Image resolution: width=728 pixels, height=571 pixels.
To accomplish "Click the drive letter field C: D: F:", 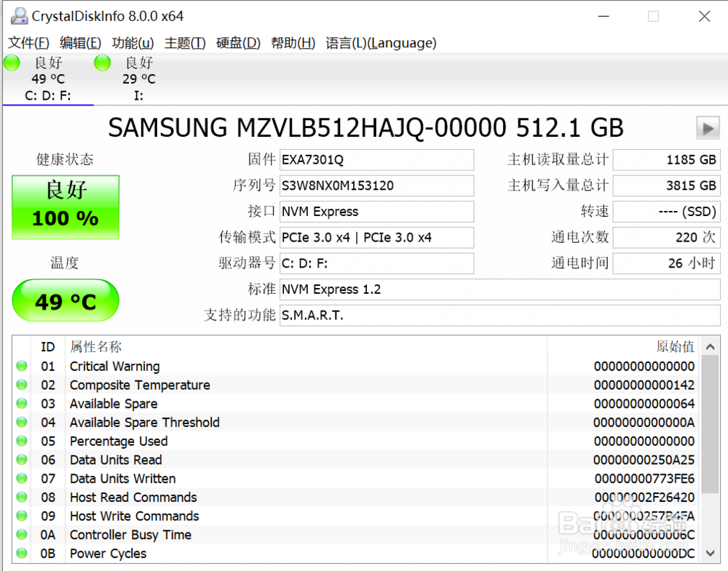I will click(376, 264).
